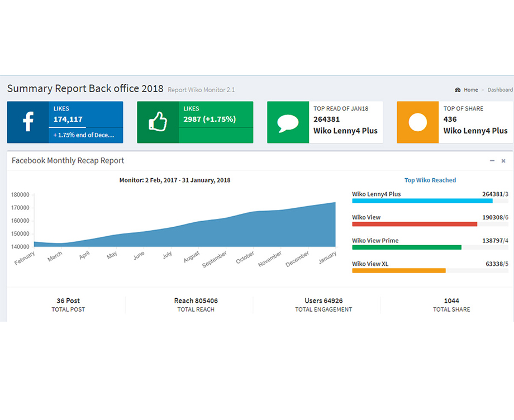Click the 'TOTAL POST' label
Image resolution: width=514 pixels, height=420 pixels.
68,309
